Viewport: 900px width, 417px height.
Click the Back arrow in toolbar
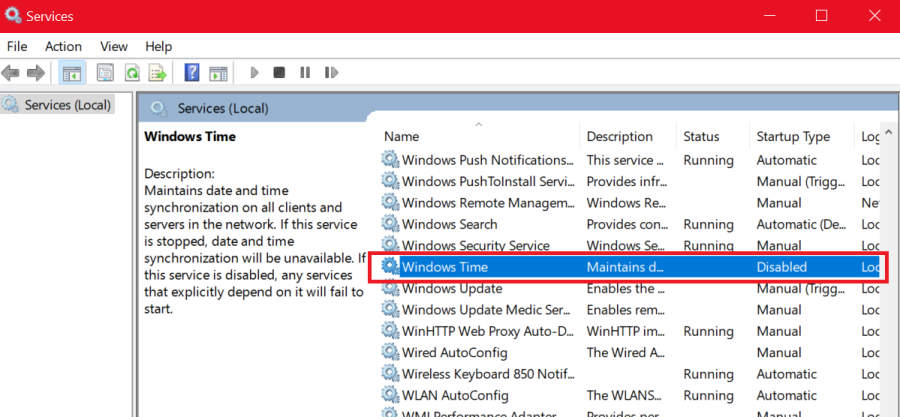[10, 73]
